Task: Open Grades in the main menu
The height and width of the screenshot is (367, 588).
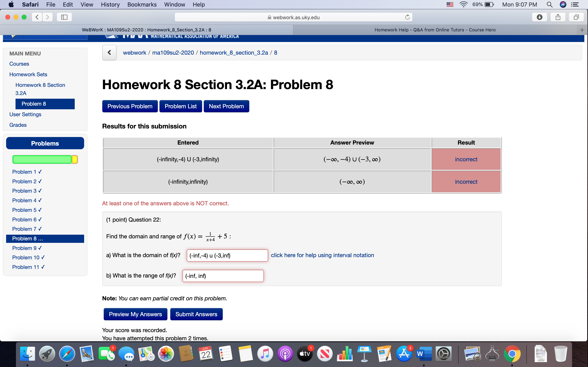Action: pos(18,125)
